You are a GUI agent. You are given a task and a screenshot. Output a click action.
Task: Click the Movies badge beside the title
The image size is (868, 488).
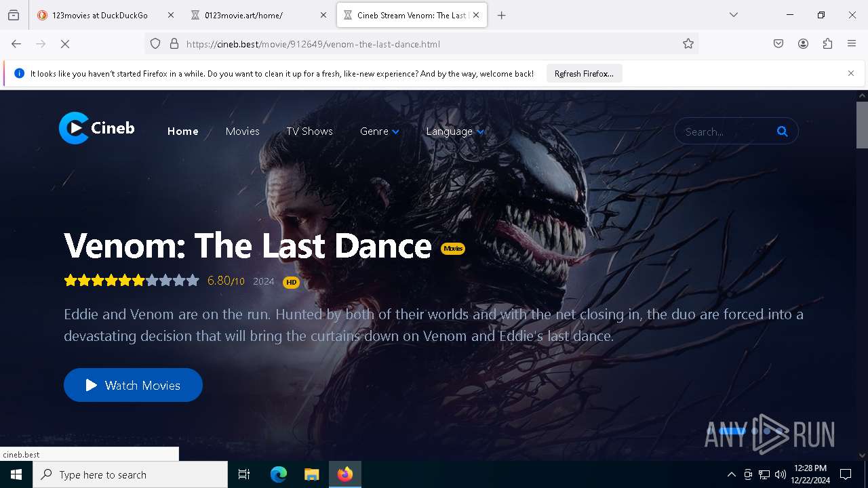[453, 248]
